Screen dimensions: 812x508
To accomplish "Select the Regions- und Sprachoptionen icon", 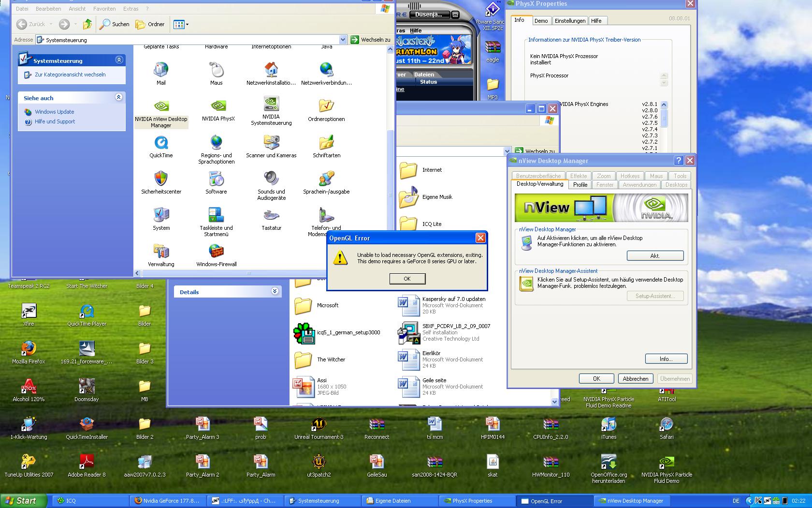I will [x=216, y=149].
